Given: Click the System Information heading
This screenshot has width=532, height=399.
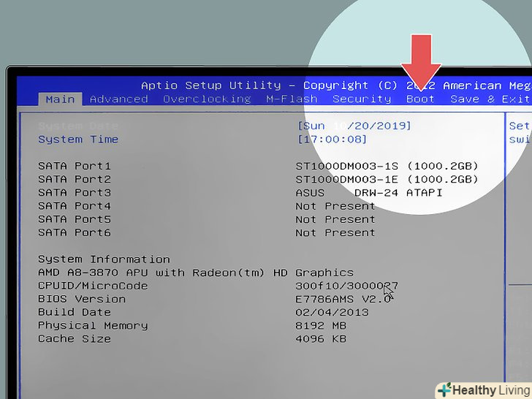Looking at the screenshot, I should coord(104,259).
